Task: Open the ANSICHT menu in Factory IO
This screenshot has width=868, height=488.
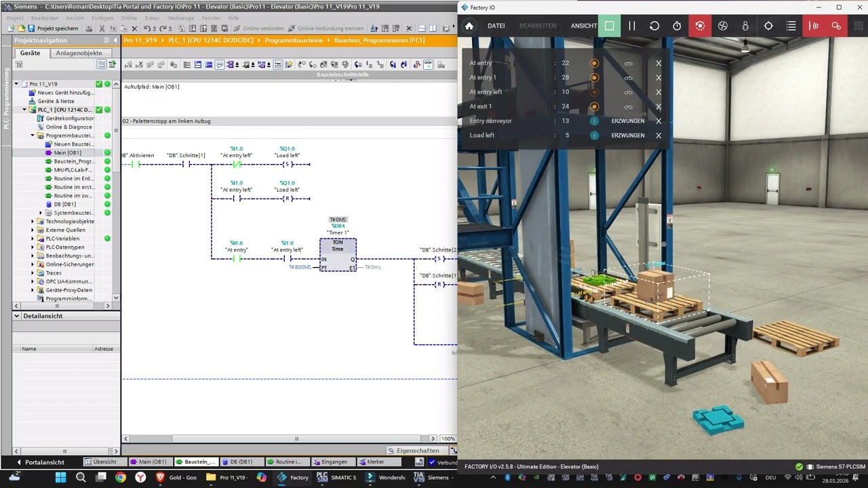Action: click(584, 26)
